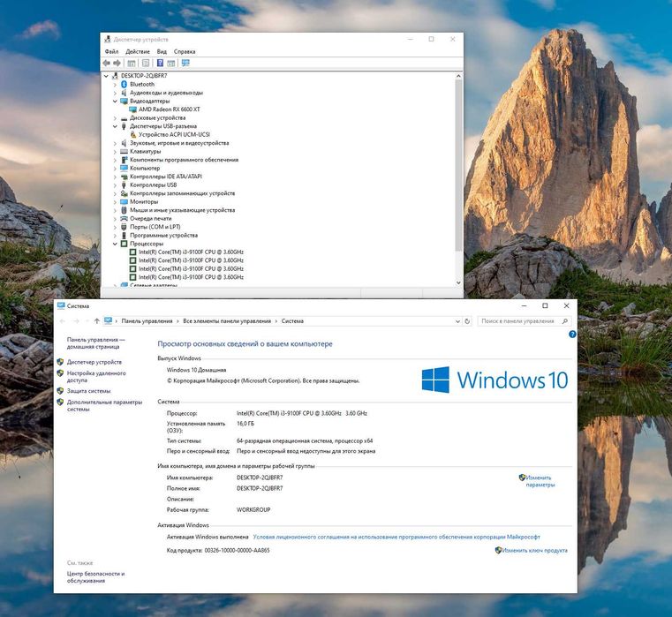Expand Аудиовходы и аудиовыходы
Image resolution: width=672 pixels, height=617 pixels.
tap(115, 93)
